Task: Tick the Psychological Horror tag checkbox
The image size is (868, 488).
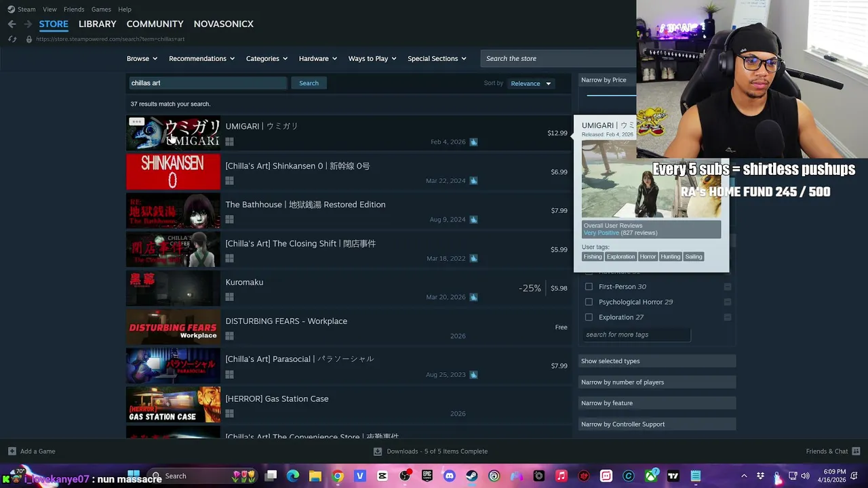Action: (x=589, y=302)
